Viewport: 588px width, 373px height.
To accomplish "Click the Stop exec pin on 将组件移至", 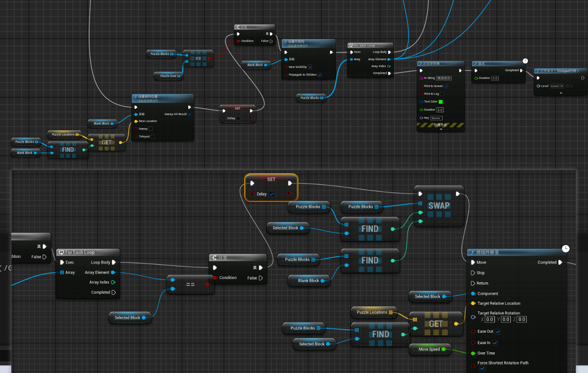I will pyautogui.click(x=473, y=273).
